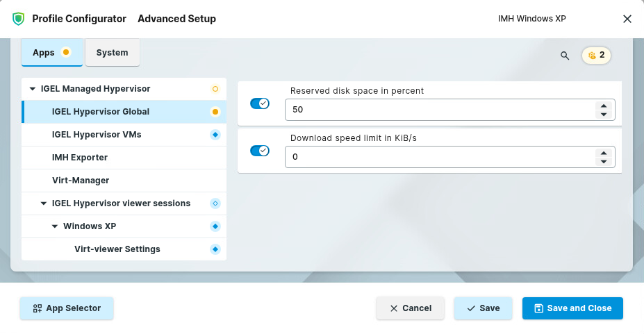Image resolution: width=644 pixels, height=334 pixels.
Task: Collapse the IGEL Managed Hypervisor tree node
Action: click(x=33, y=89)
